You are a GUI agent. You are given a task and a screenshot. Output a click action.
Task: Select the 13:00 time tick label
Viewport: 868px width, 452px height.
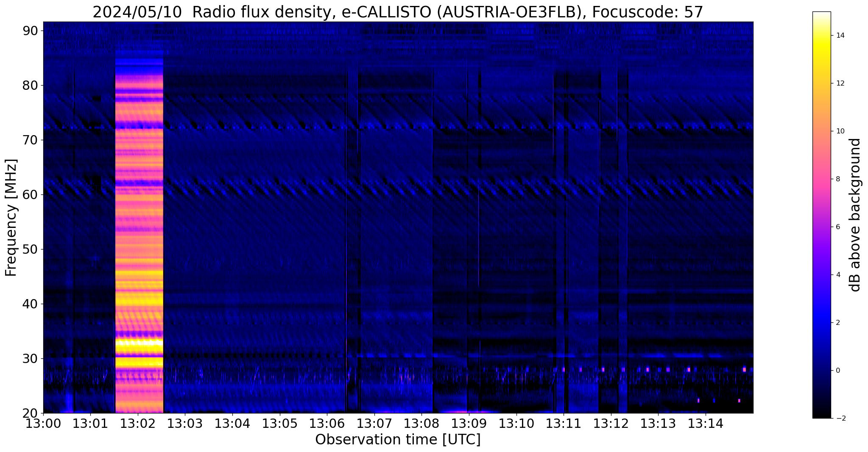tap(43, 423)
